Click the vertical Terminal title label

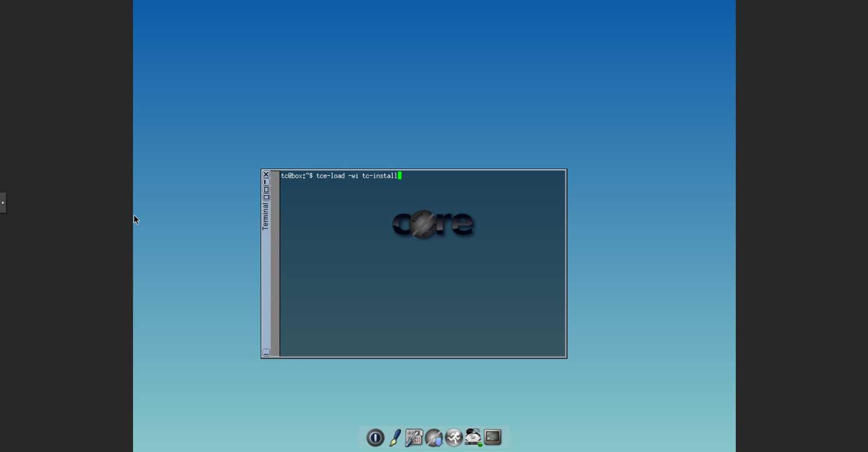266,217
